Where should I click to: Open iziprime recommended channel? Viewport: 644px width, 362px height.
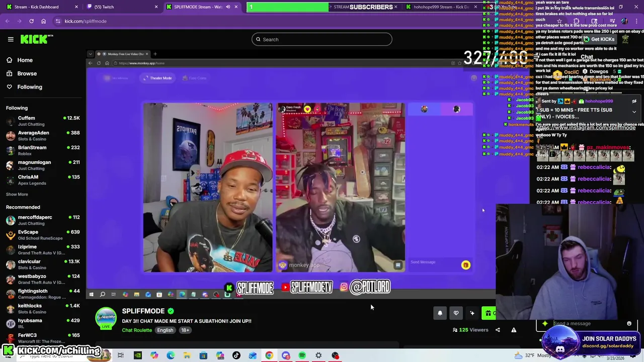[x=43, y=249]
